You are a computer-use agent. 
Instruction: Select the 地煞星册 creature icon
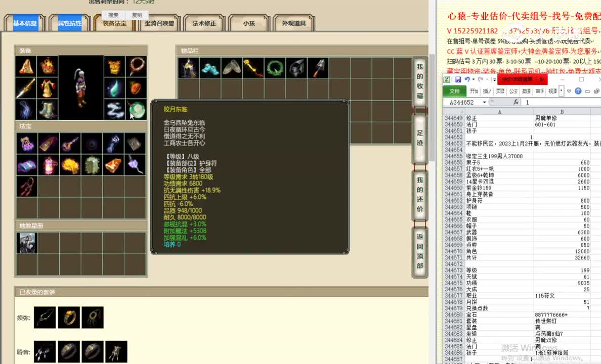coord(26,243)
